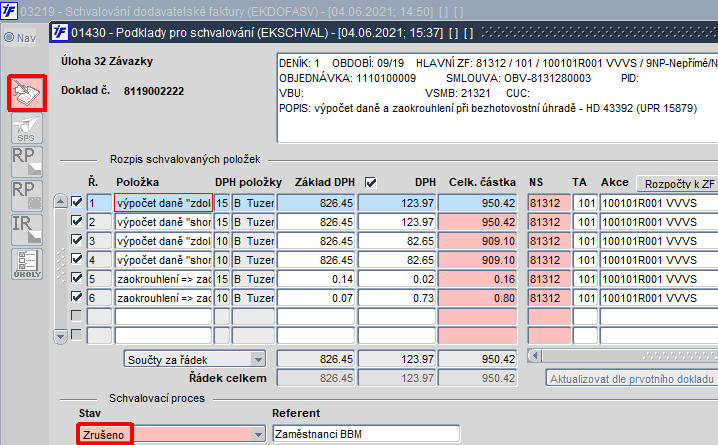This screenshot has height=445, width=718.
Task: Click Akce field 100101R001 VVVS in row 3
Action: click(x=659, y=241)
